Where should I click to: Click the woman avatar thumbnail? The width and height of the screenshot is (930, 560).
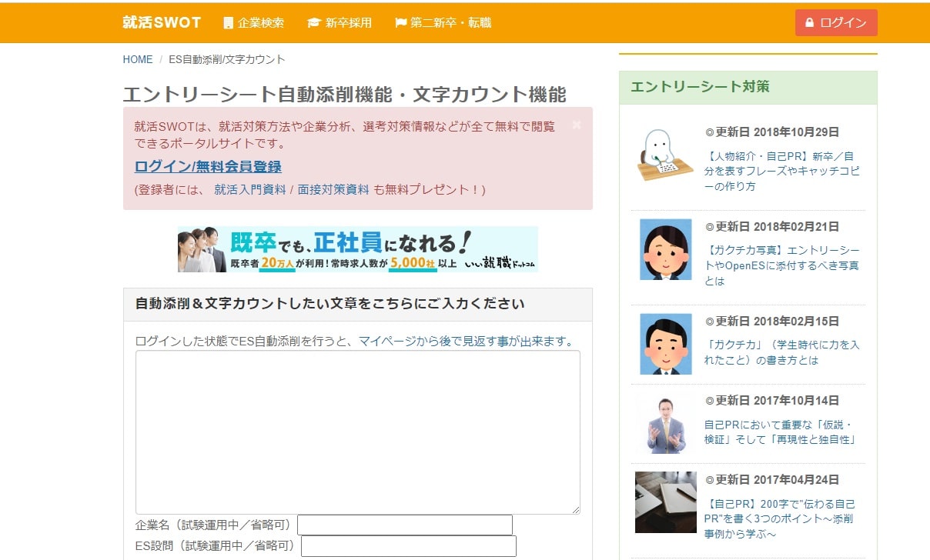[x=666, y=249]
